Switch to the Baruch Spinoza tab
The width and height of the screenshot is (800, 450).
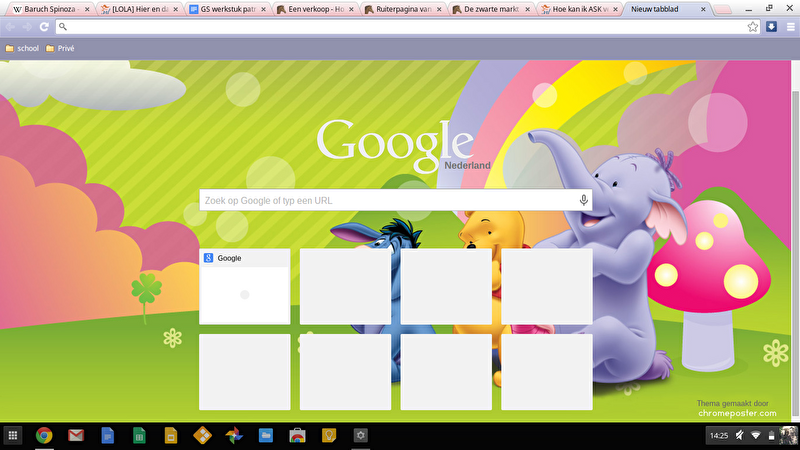46,9
